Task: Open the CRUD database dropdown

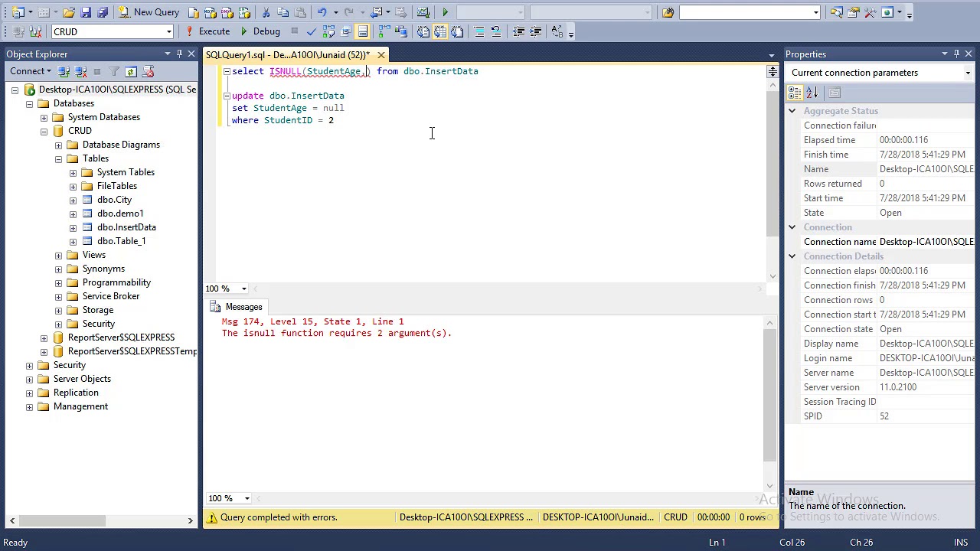Action: pos(168,31)
